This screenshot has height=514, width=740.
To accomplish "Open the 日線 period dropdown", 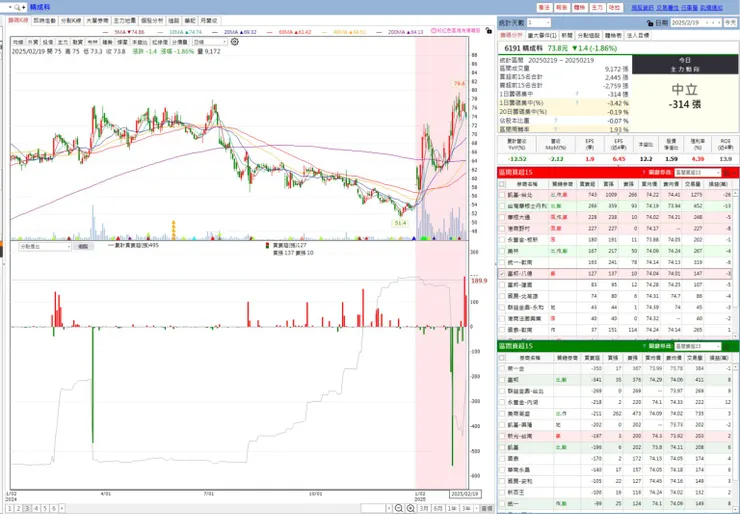I will pos(210,42).
